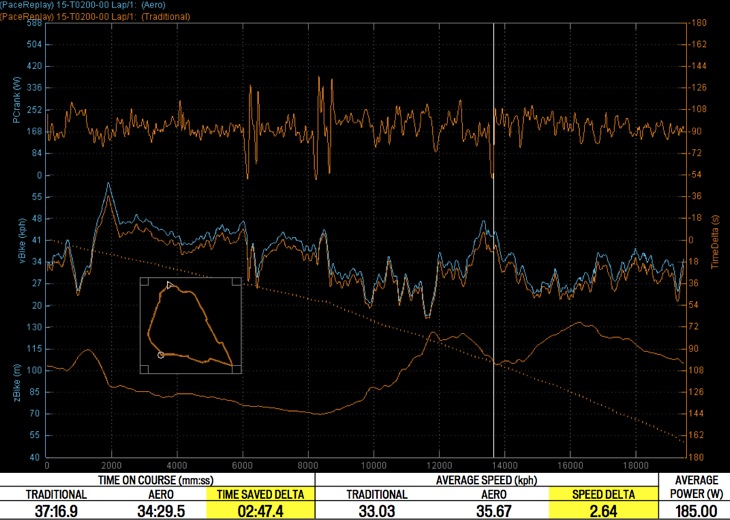Click the Aero lap legend entry

click(x=83, y=5)
